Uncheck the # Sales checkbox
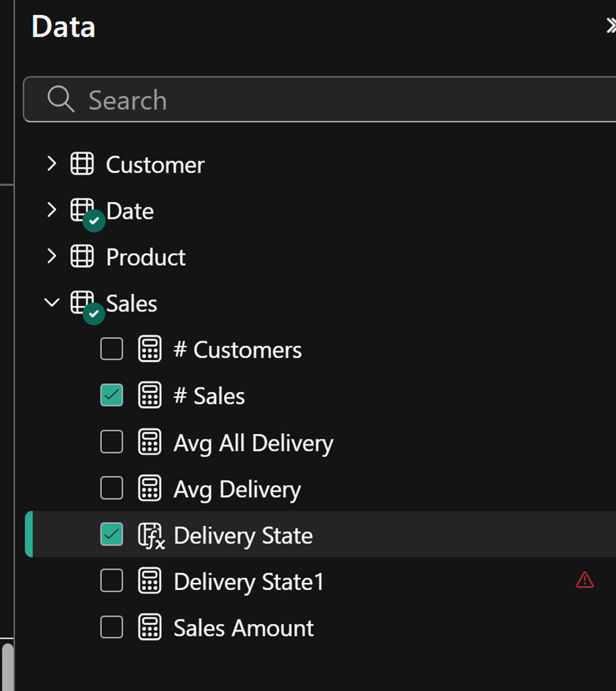This screenshot has height=691, width=616. point(112,395)
